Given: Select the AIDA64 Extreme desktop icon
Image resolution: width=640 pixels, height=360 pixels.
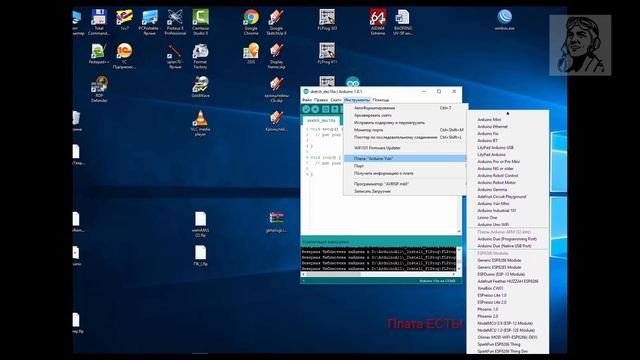Looking at the screenshot, I should [378, 22].
